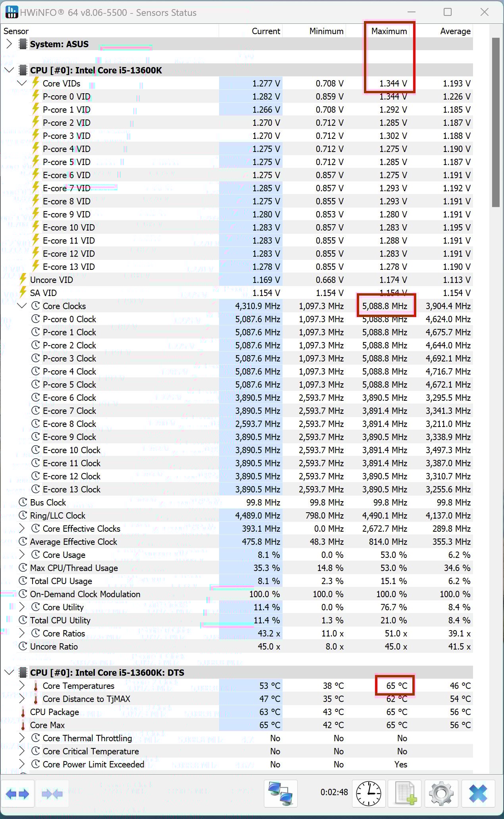
Task: Collapse the CPU [#0]: Intel Core i5-13600K group
Action: (9, 70)
